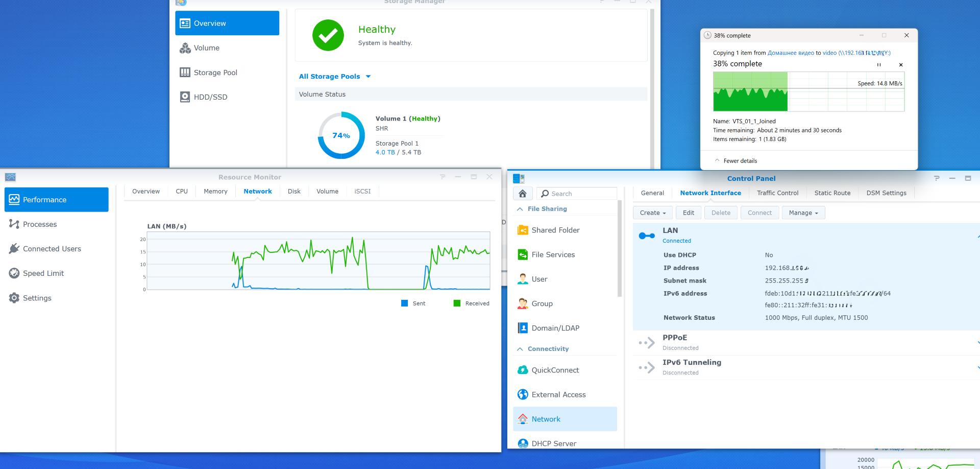Collapse the File Sharing section

[x=520, y=209]
